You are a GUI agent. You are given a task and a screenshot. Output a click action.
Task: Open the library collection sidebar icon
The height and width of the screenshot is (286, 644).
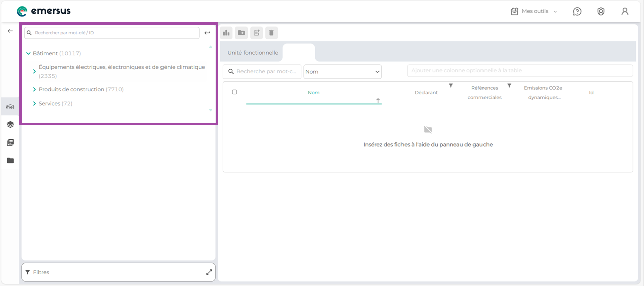(10, 142)
